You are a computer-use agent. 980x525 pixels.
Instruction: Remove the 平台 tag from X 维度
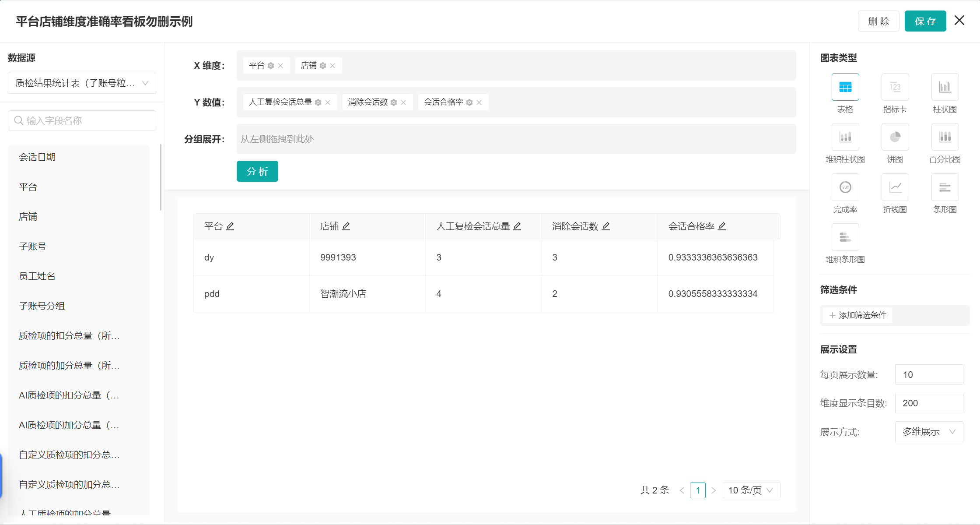click(x=280, y=66)
